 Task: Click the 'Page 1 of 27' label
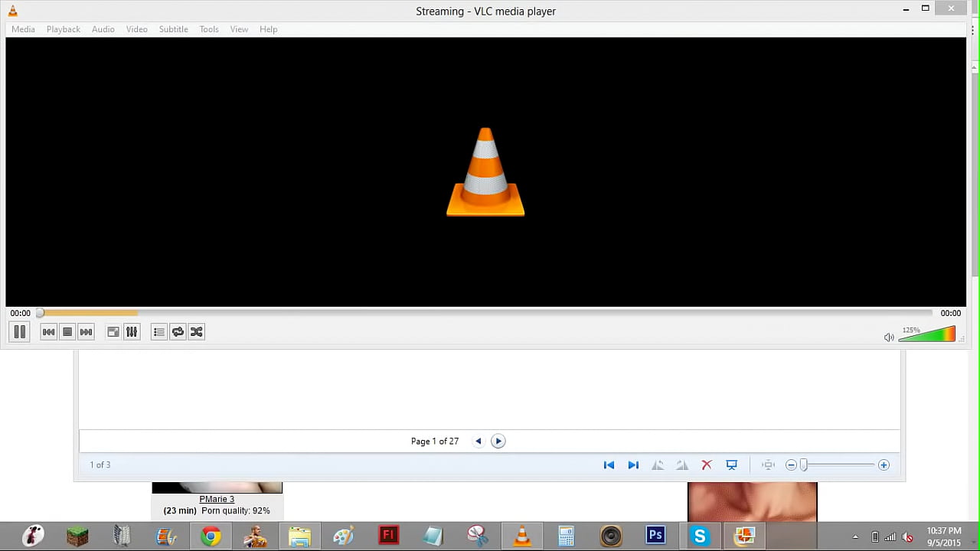pyautogui.click(x=435, y=441)
